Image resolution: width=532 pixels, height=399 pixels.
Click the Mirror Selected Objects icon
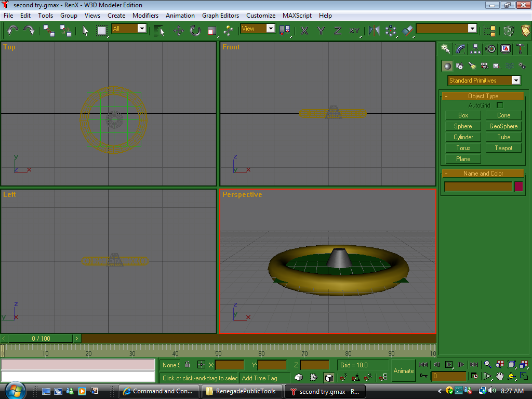coord(374,30)
